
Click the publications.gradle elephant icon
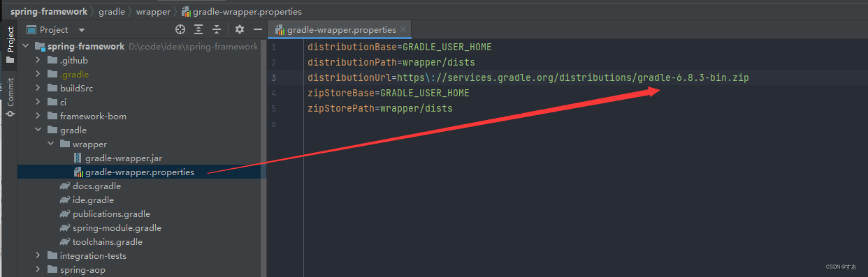pos(65,214)
